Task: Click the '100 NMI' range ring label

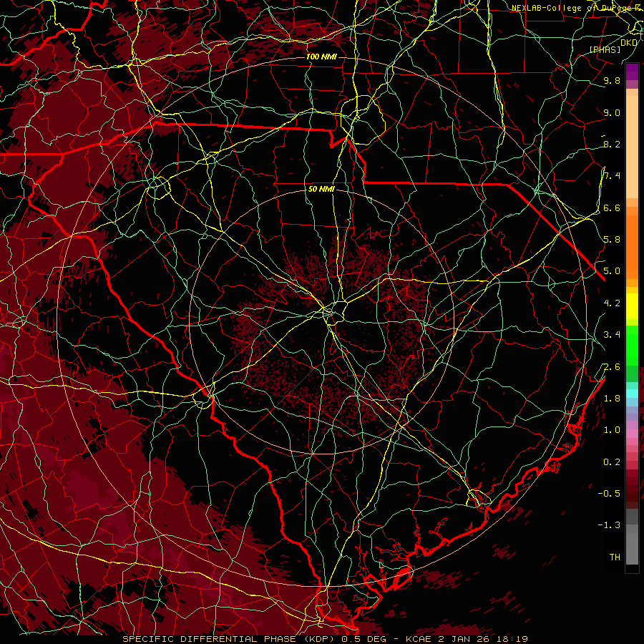Action: [x=321, y=57]
